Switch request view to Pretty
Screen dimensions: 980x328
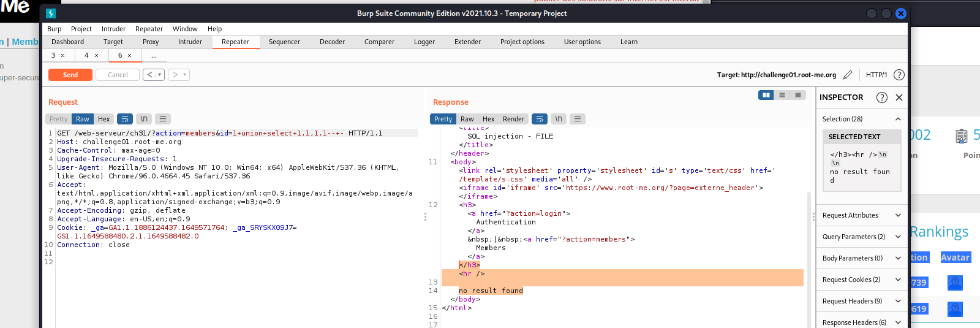58,119
